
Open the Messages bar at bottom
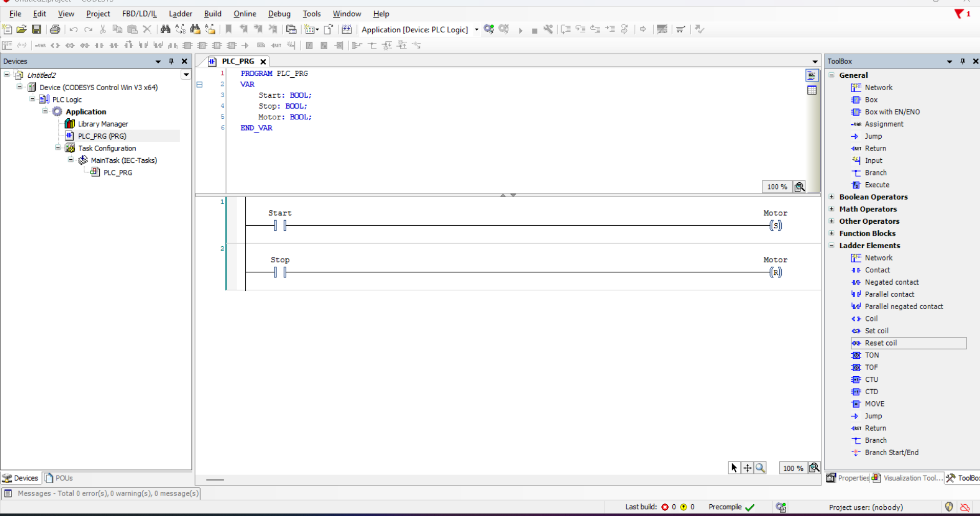click(x=101, y=493)
